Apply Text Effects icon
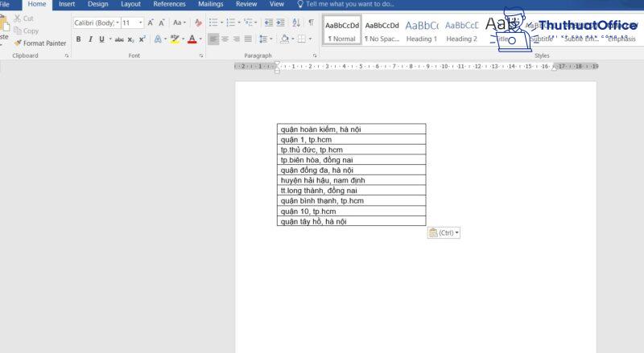This screenshot has height=353, width=644. pos(158,39)
